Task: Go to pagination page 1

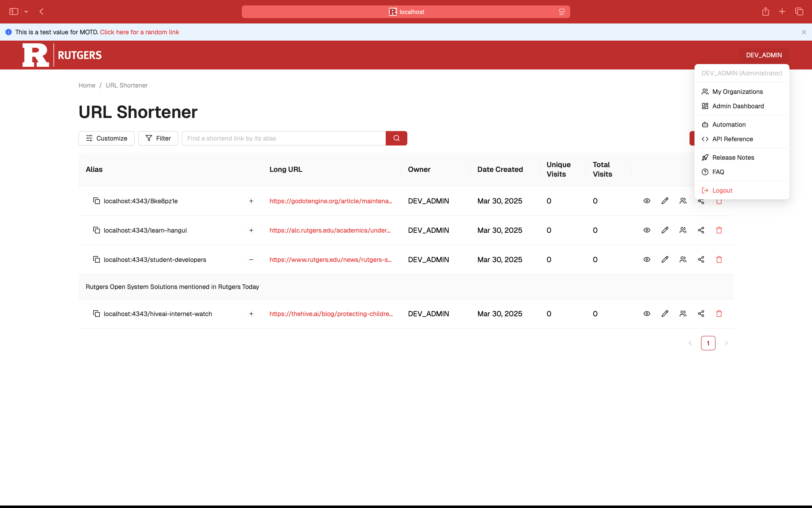Action: [708, 343]
